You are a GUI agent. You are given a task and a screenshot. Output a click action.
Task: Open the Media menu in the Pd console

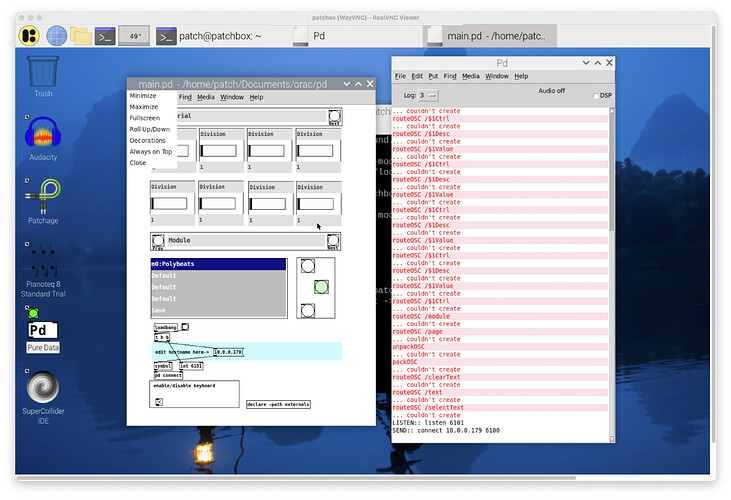pyautogui.click(x=470, y=76)
